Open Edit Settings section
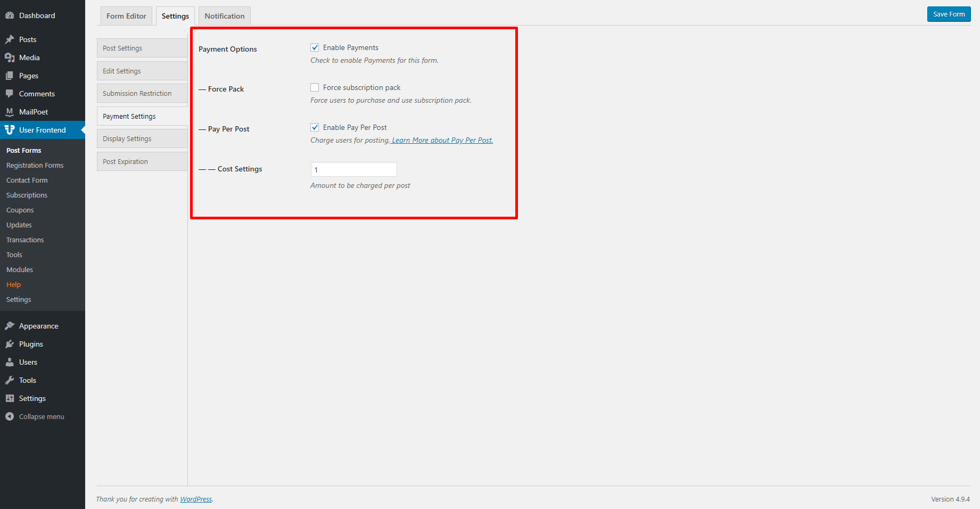Viewport: 980px width, 509px height. point(142,71)
